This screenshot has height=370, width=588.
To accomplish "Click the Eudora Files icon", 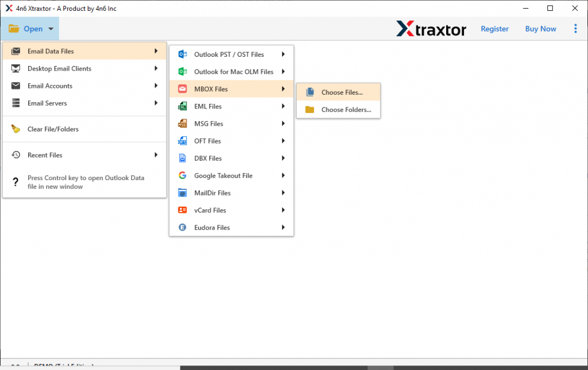I will [x=183, y=227].
